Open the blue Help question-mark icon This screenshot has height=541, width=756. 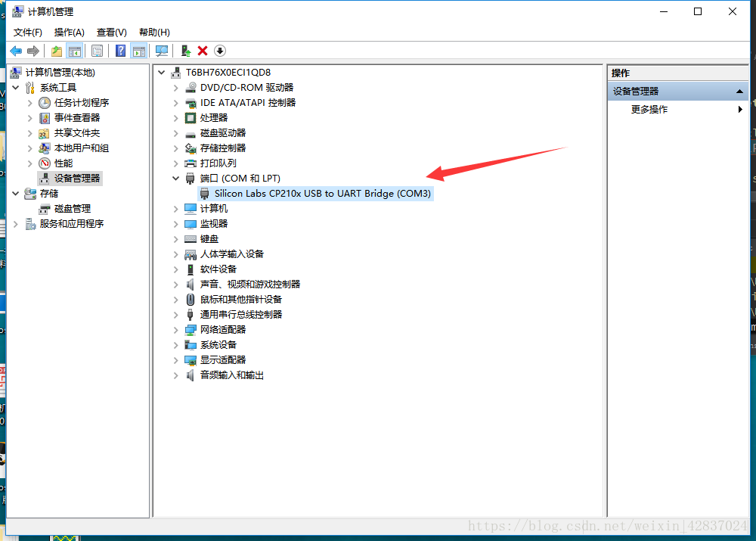[120, 51]
